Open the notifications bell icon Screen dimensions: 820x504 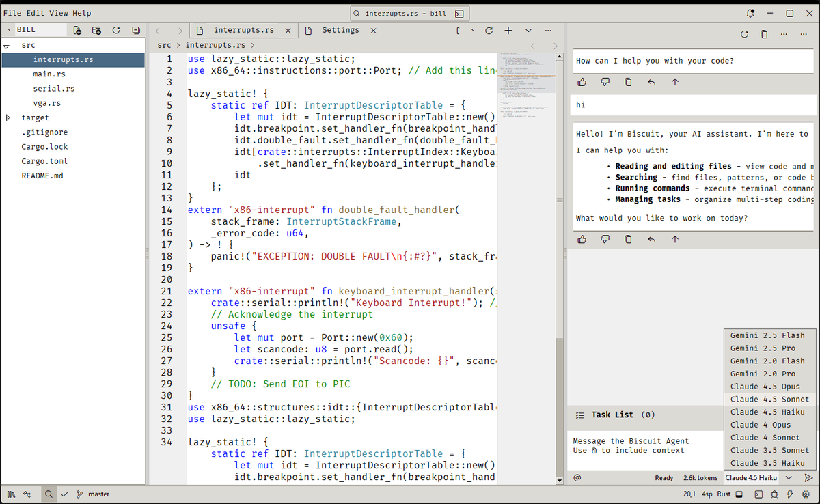[x=751, y=13]
